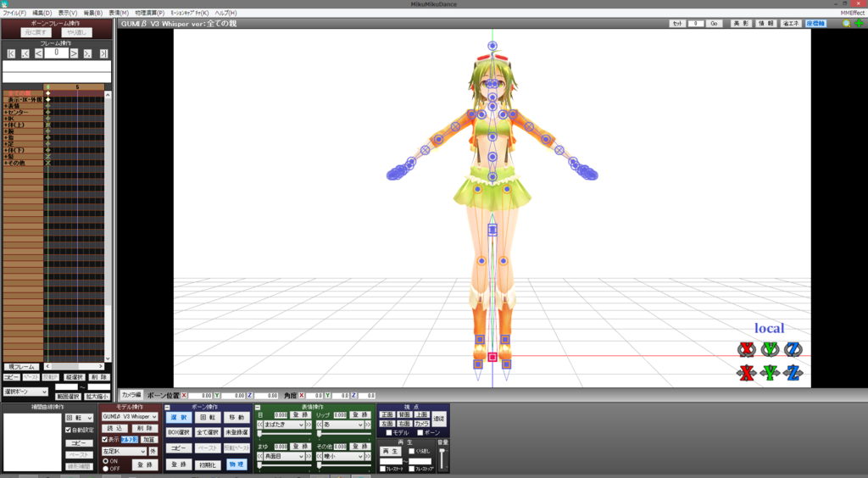Viewport: 868px width, 478px height.
Task: Click the magnifier zoom view icon
Action: tap(847, 23)
